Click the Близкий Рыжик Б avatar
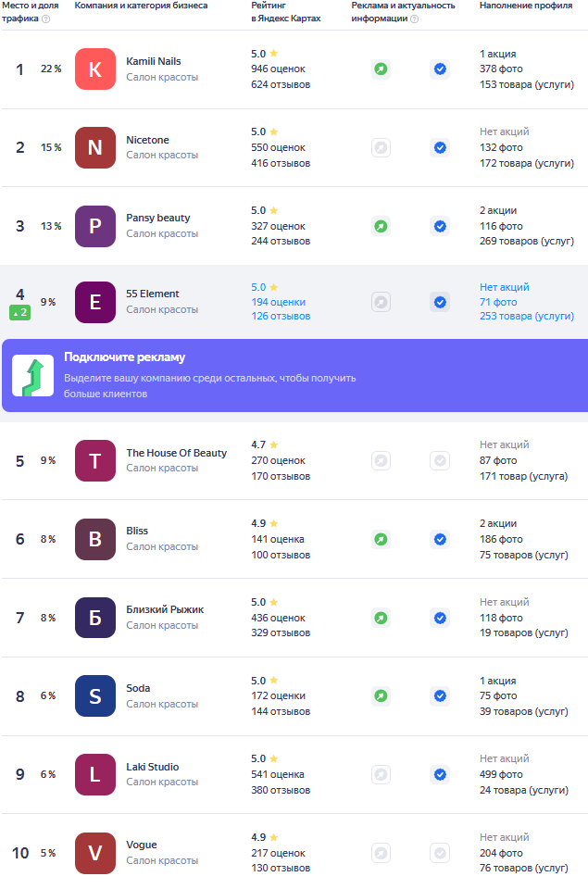Viewport: 588px width, 889px height. click(95, 618)
